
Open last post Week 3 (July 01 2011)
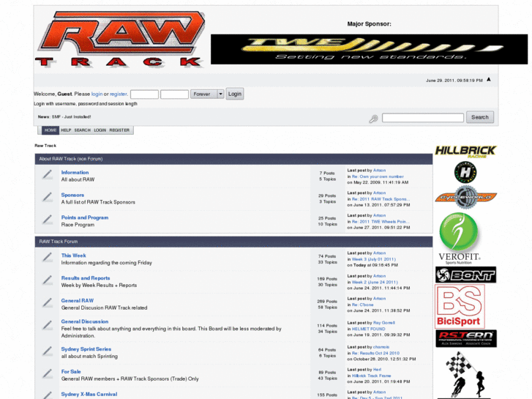(x=373, y=259)
